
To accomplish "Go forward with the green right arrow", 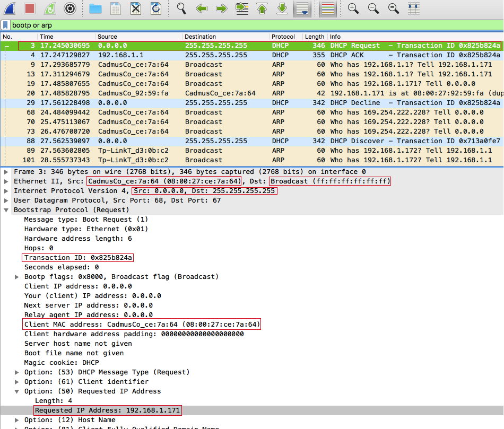I will pos(221,8).
